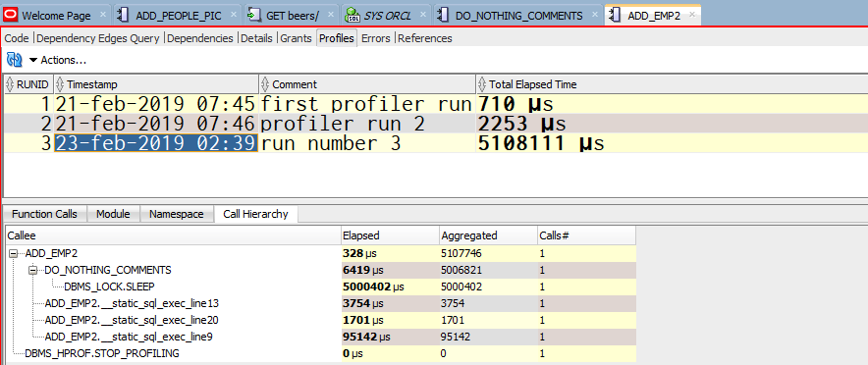The width and height of the screenshot is (868, 365).
Task: Select the DBMS_LOCK.SLEEP tree row
Action: tap(109, 287)
